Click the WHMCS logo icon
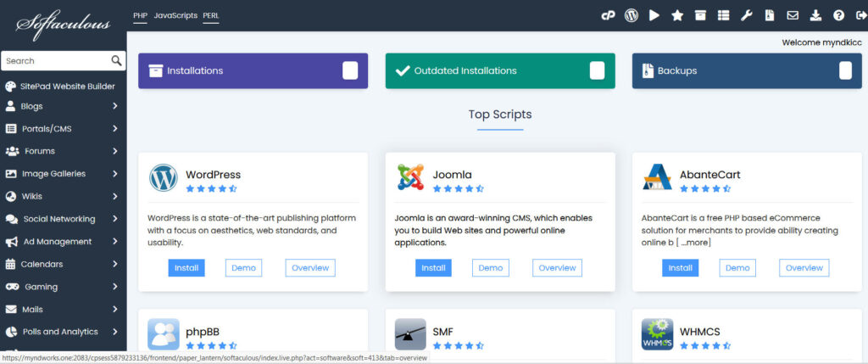Viewport: 868px width, 364px height. click(x=658, y=334)
